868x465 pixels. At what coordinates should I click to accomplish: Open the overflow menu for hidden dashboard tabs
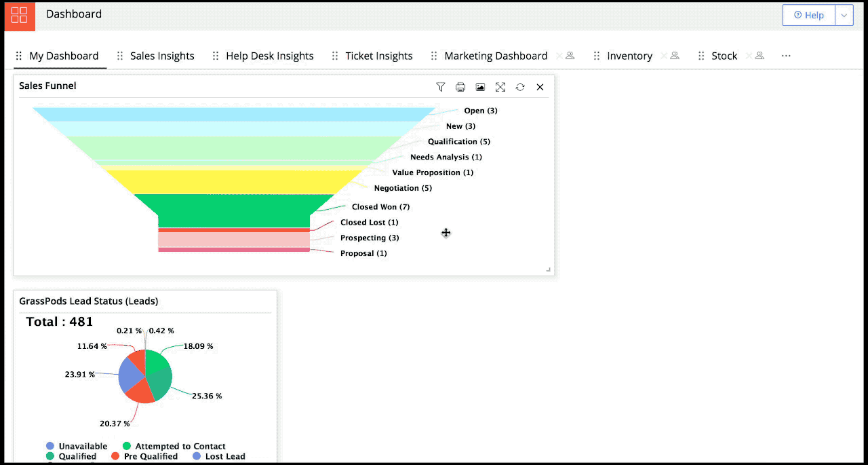785,56
